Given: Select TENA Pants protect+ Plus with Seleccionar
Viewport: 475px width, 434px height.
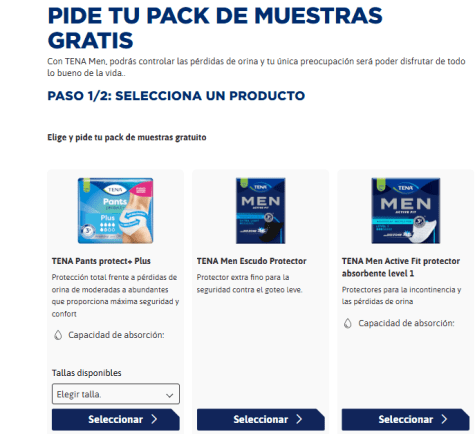Looking at the screenshot, I should tap(116, 419).
